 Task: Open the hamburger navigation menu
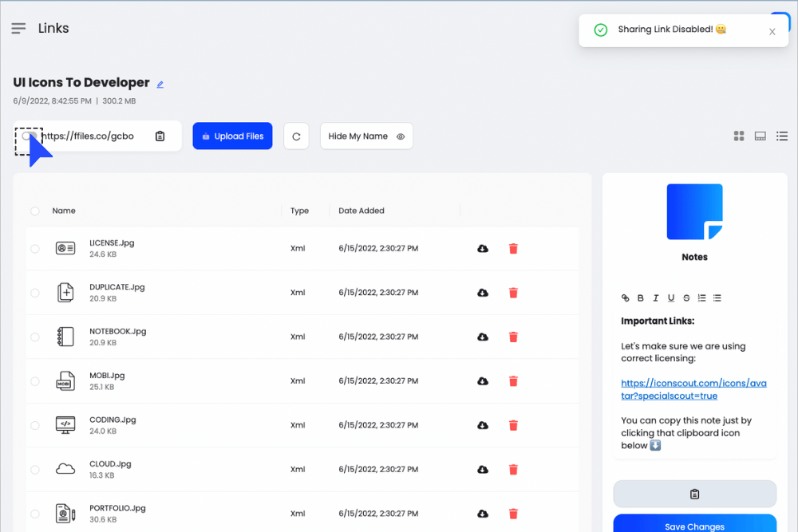pyautogui.click(x=18, y=29)
